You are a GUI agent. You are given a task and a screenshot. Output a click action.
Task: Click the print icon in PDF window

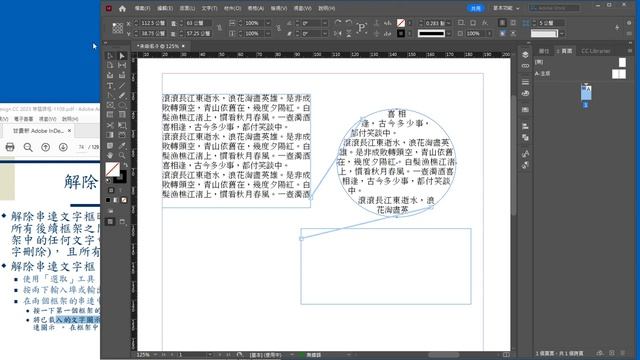(x=10, y=147)
